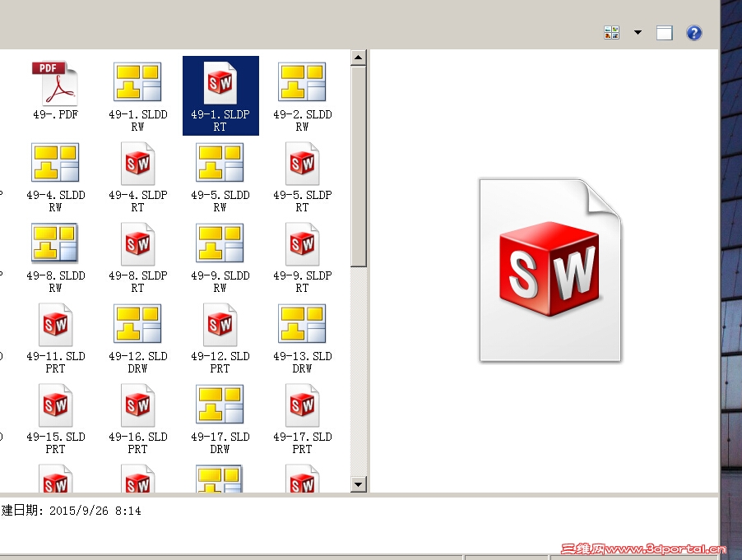Select the 49-8.SLDDRW drawing icon
This screenshot has height=560, width=742.
click(x=55, y=243)
